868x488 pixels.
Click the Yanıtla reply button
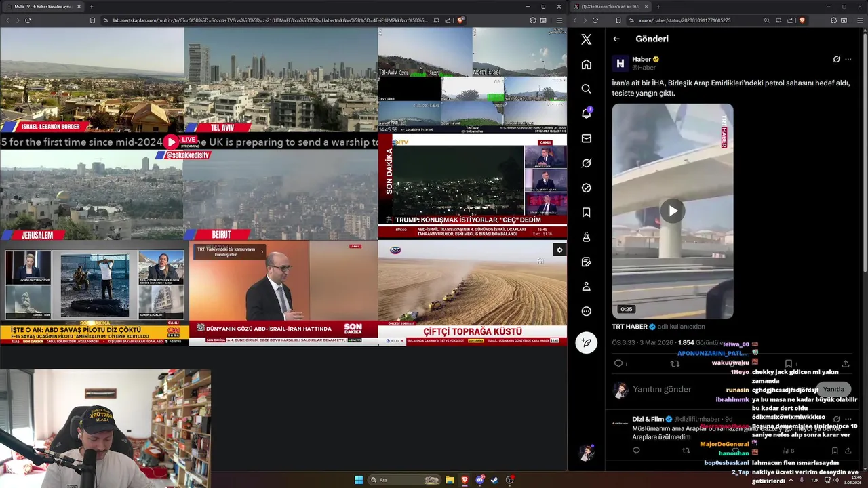[x=833, y=389]
